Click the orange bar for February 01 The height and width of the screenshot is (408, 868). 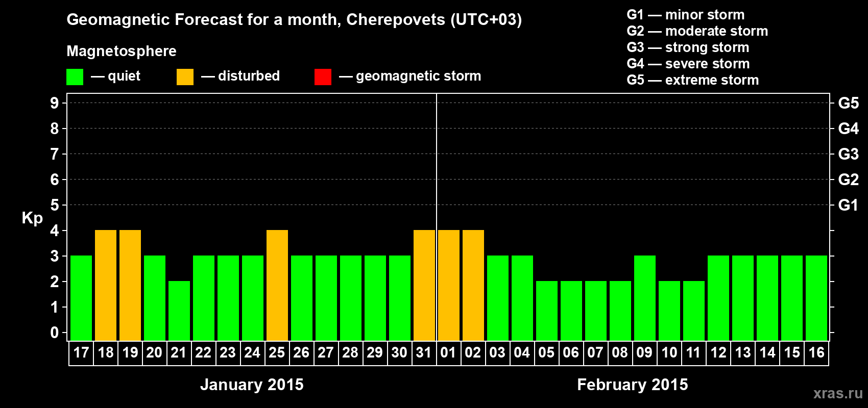click(449, 286)
